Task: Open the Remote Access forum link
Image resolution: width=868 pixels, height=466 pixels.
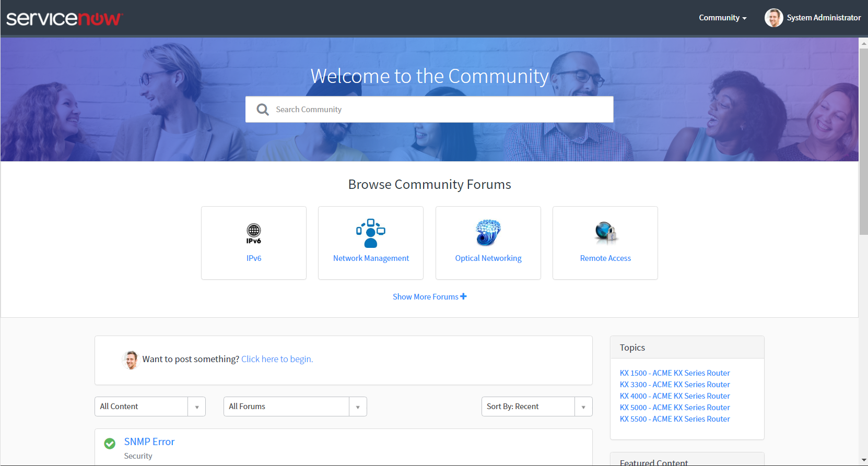Action: [x=605, y=258]
